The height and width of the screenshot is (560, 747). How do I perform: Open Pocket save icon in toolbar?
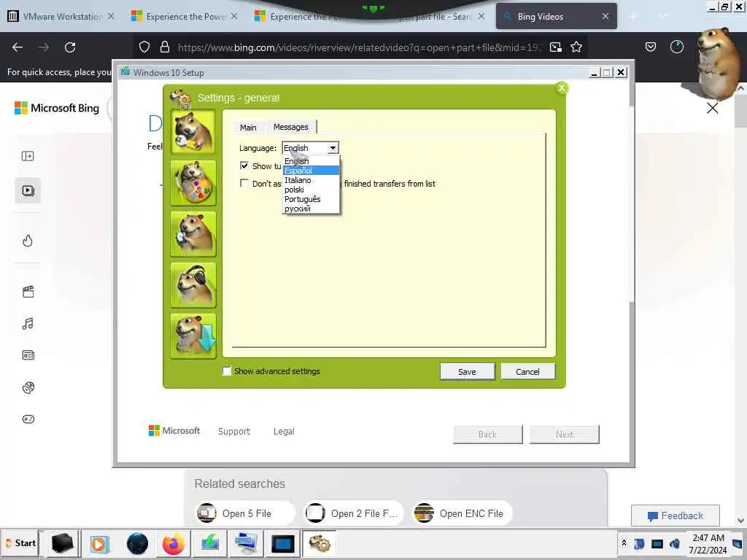tap(650, 47)
